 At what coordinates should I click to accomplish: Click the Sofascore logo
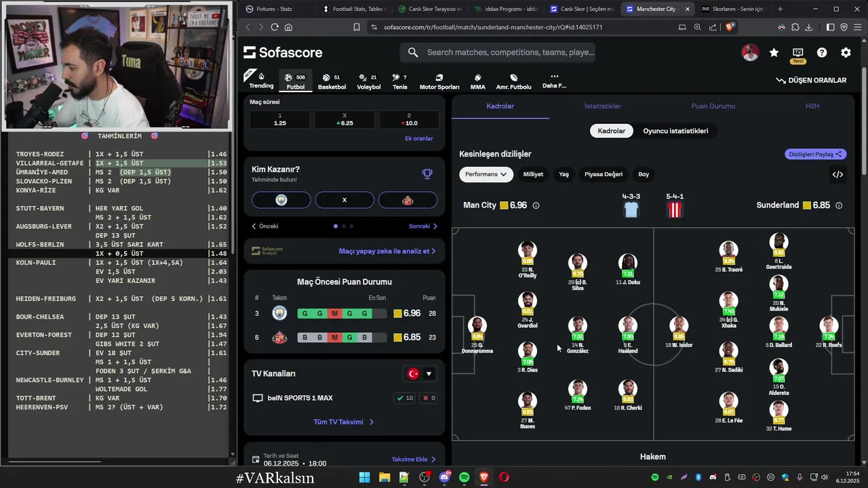tap(283, 53)
